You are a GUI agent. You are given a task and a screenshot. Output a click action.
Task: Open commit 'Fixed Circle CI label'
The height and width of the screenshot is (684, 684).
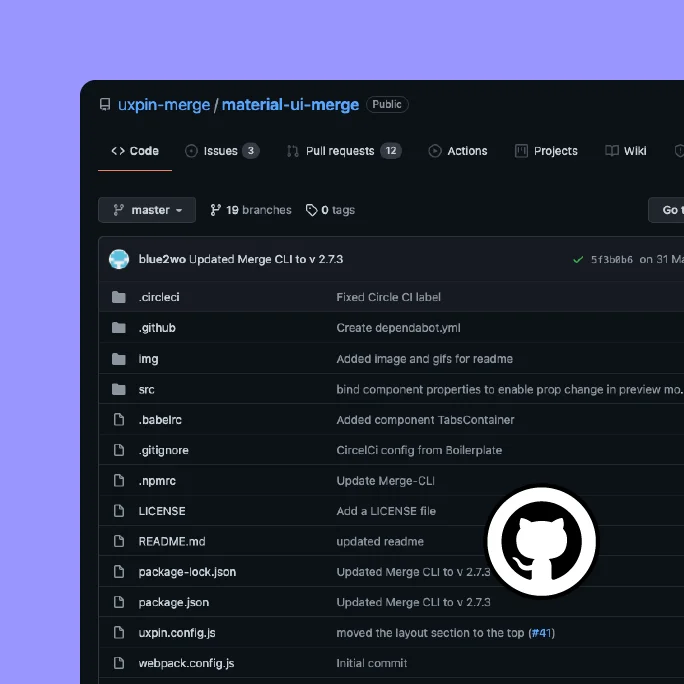388,297
